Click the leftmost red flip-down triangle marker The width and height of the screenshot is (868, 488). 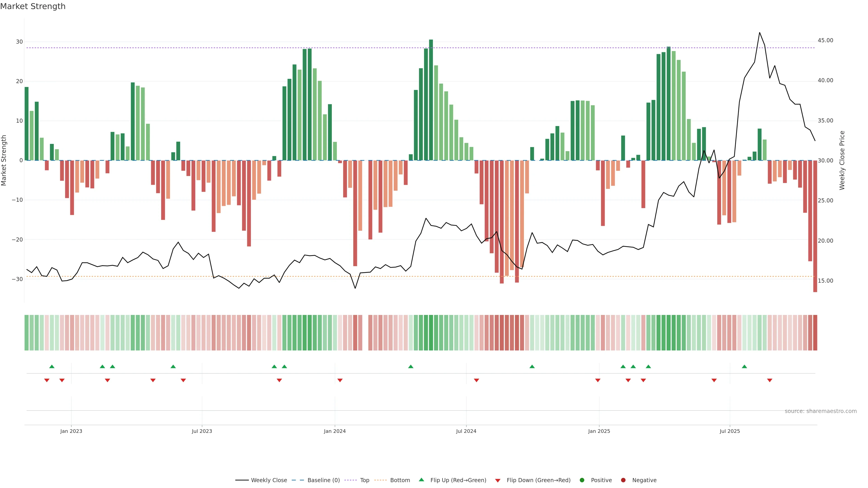click(47, 380)
